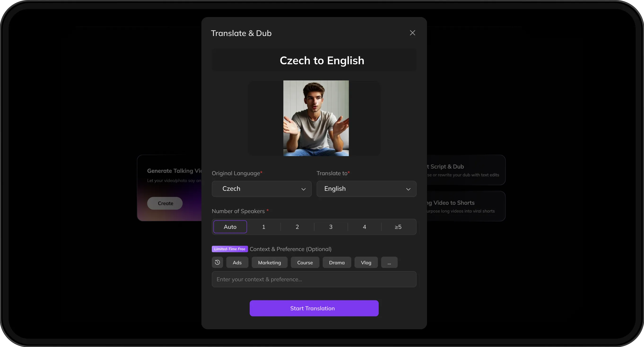Focus the context & preference input field
The width and height of the screenshot is (644, 347).
pyautogui.click(x=314, y=279)
